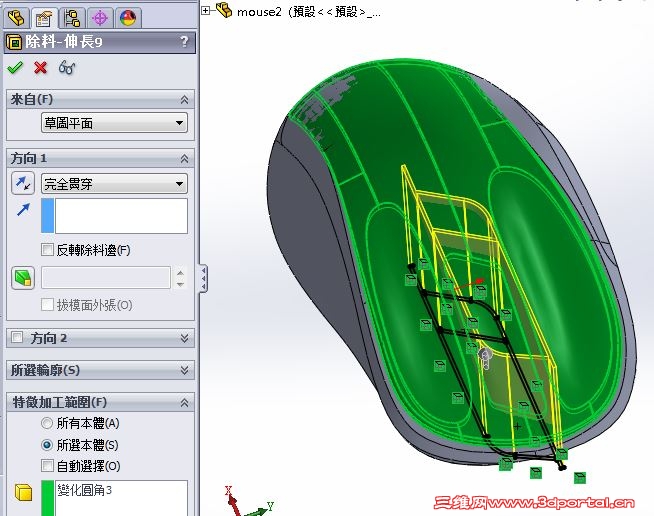Expand the 方向 2 section

[x=184, y=338]
